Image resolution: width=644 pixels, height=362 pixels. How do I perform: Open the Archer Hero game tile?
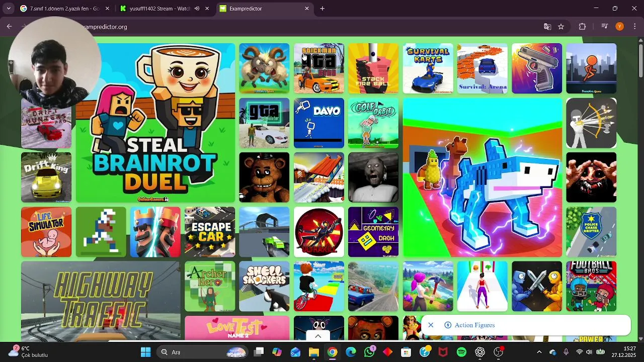[x=210, y=287]
